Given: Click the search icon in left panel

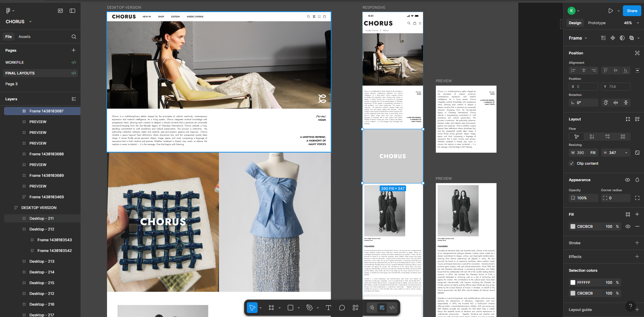Looking at the screenshot, I should 74,37.
